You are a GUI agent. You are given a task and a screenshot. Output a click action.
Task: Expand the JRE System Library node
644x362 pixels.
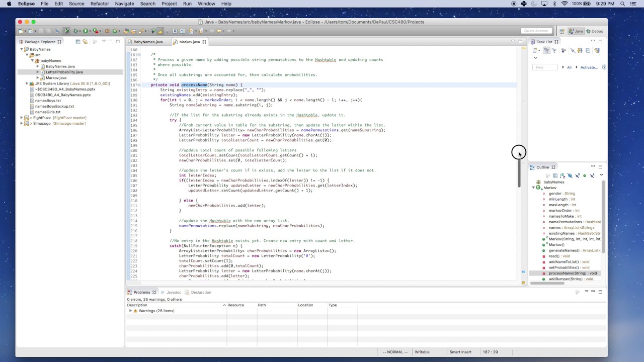point(27,83)
